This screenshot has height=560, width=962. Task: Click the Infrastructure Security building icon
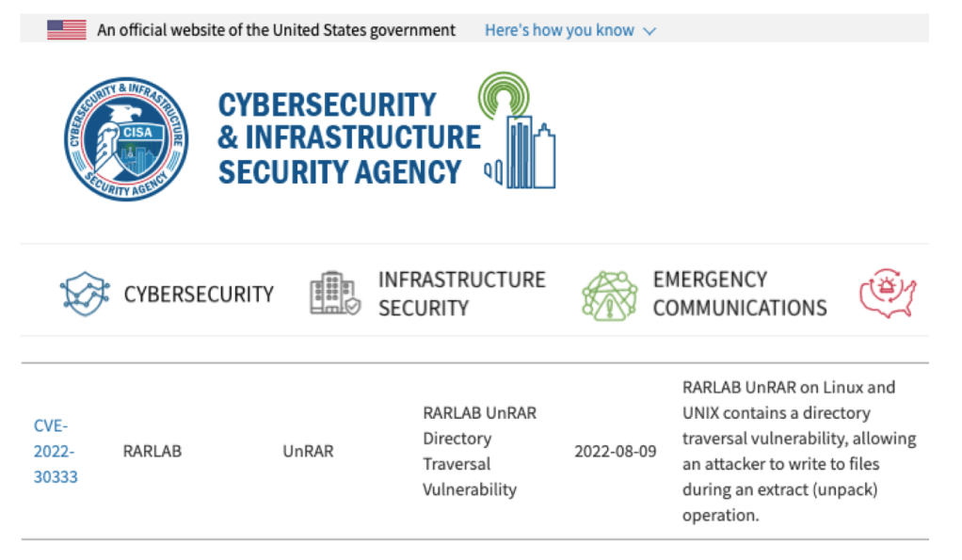coord(334,294)
